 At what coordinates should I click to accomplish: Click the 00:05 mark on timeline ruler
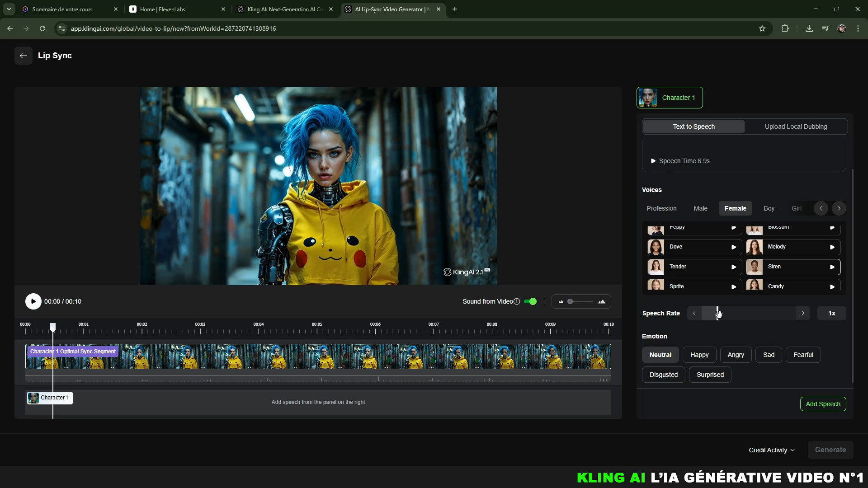317,324
